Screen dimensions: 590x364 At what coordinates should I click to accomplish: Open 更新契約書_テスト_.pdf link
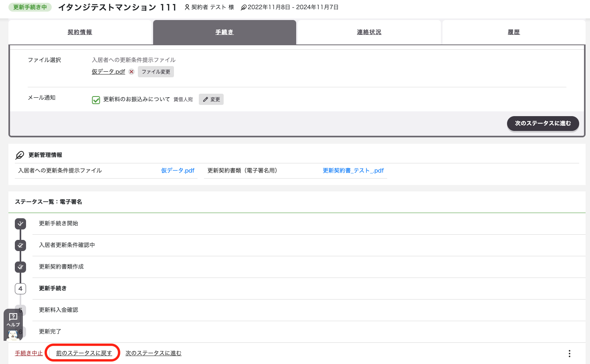point(353,171)
